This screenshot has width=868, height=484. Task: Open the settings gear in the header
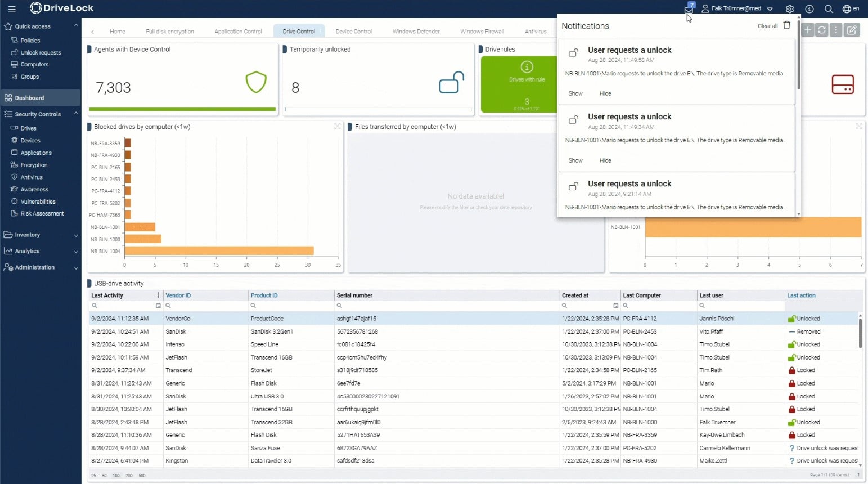pyautogui.click(x=790, y=9)
